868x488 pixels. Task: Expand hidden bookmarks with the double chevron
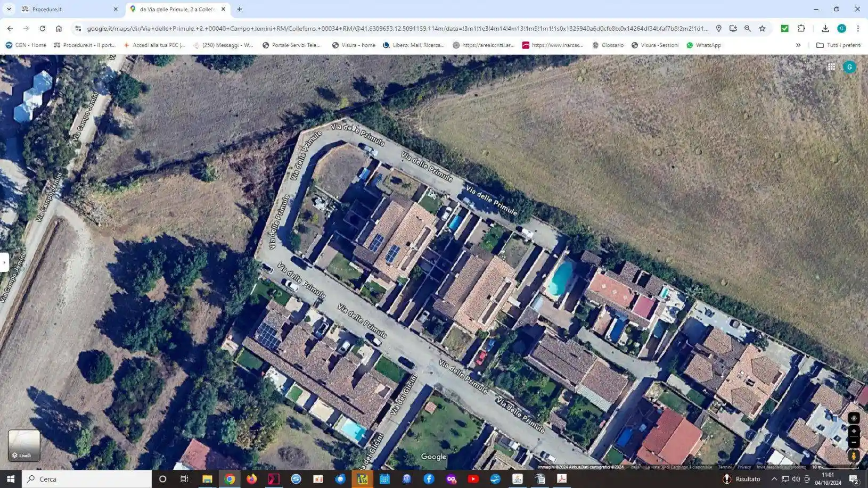pos(798,45)
